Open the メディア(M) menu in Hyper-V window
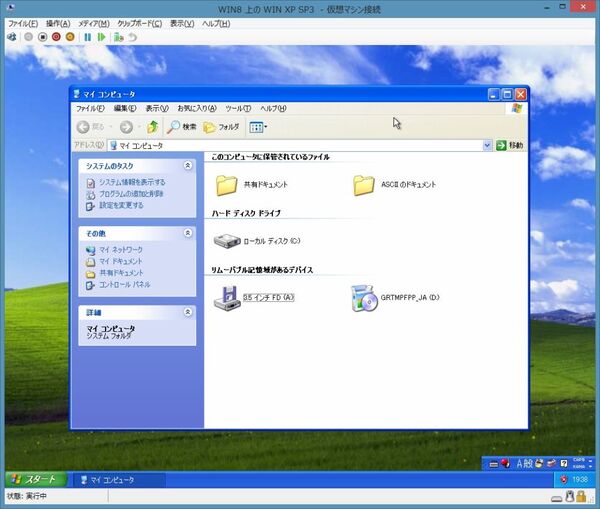Screen dimensions: 600x509 (x=94, y=23)
